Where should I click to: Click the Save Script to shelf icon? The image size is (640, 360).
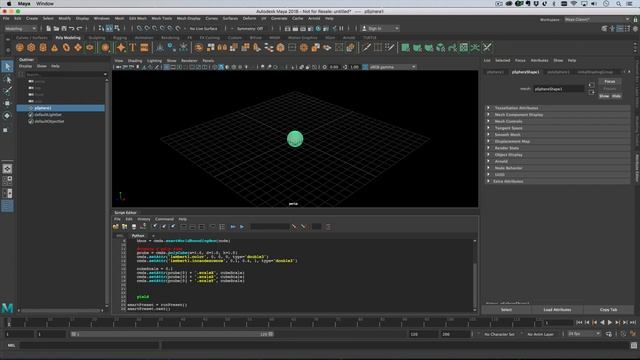143,227
